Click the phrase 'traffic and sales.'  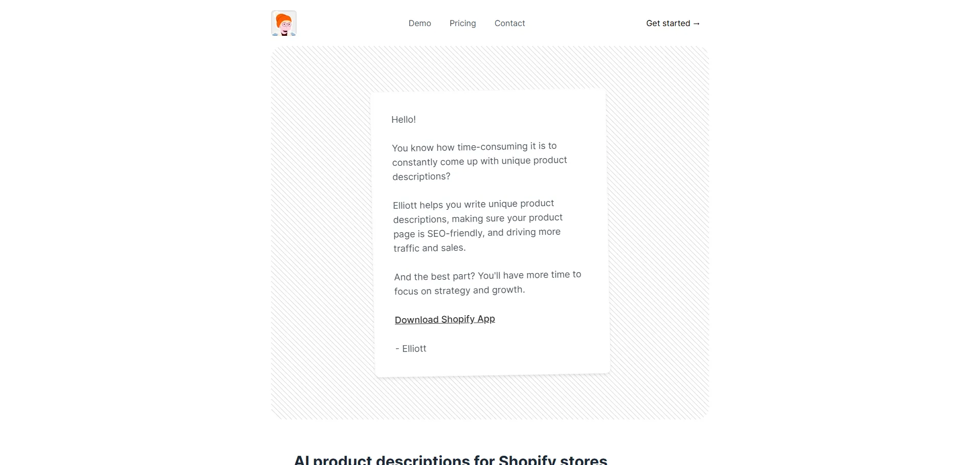[429, 248]
